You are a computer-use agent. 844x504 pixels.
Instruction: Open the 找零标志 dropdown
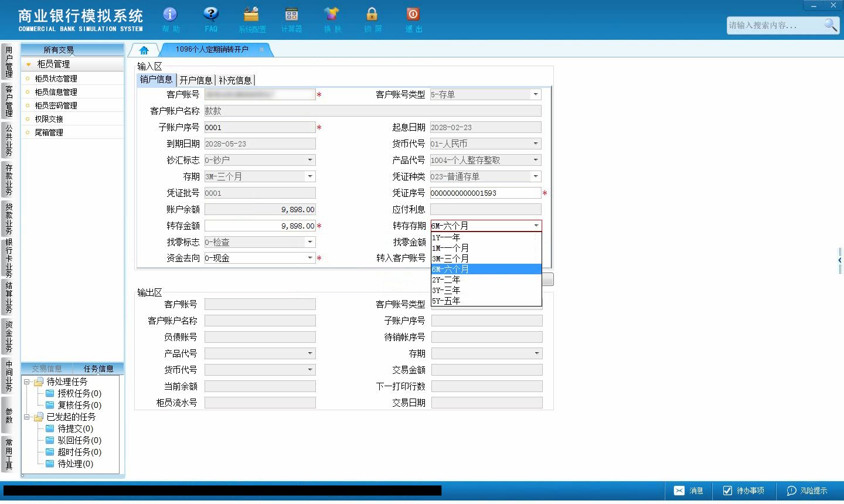[x=310, y=242]
